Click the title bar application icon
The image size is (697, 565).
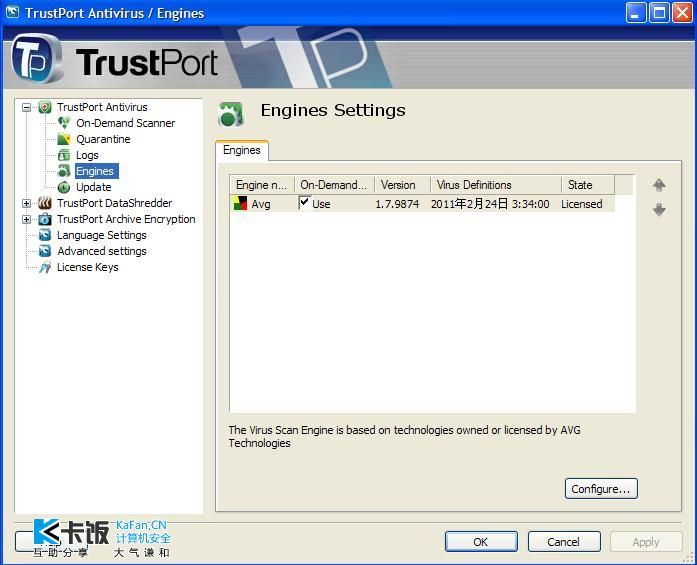12,12
